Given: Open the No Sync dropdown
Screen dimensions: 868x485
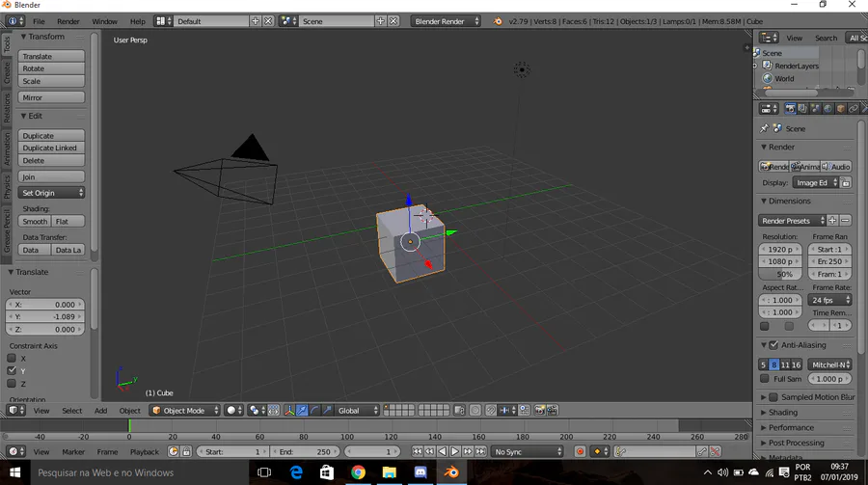Looking at the screenshot, I should coord(528,452).
